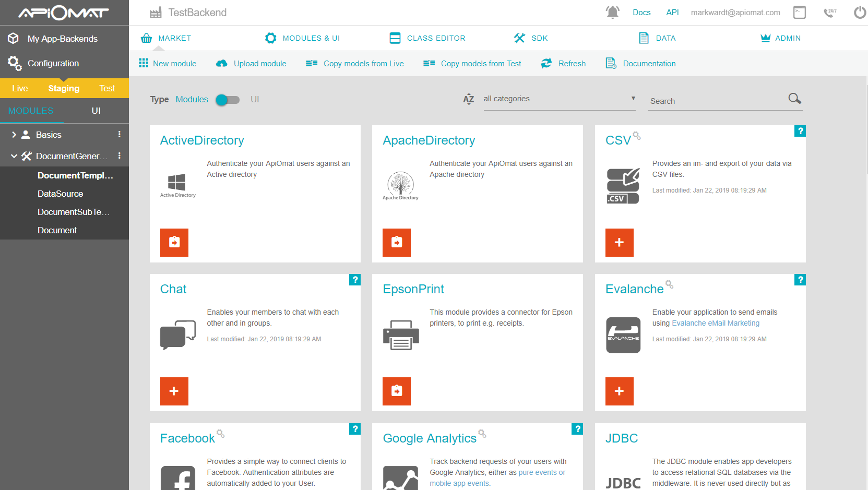Install the ActiveDirectory module via briefcase icon
The image size is (868, 490).
(174, 243)
